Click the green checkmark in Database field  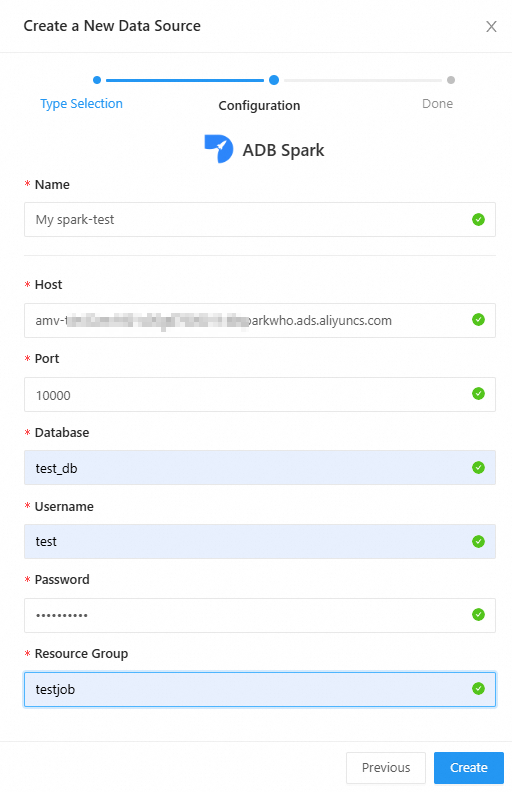(x=478, y=468)
